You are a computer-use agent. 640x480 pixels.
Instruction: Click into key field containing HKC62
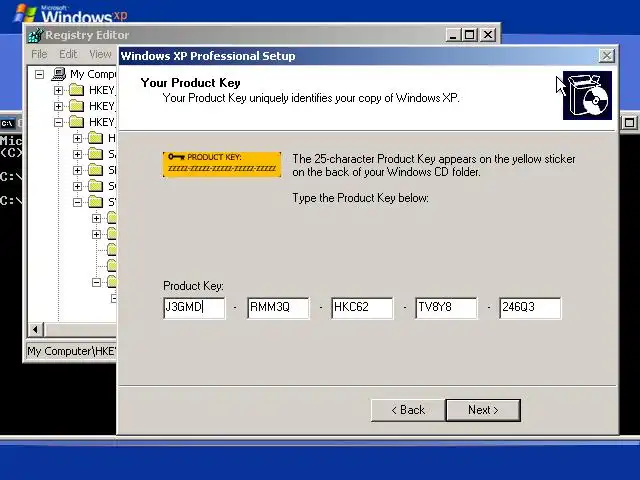point(362,308)
